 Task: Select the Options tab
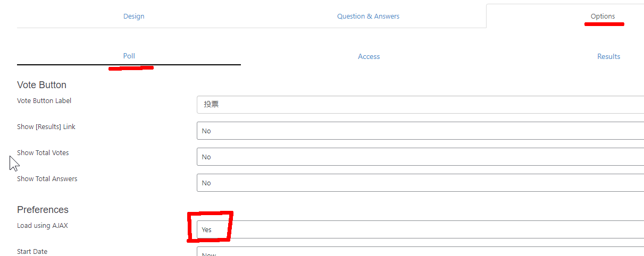click(x=603, y=16)
